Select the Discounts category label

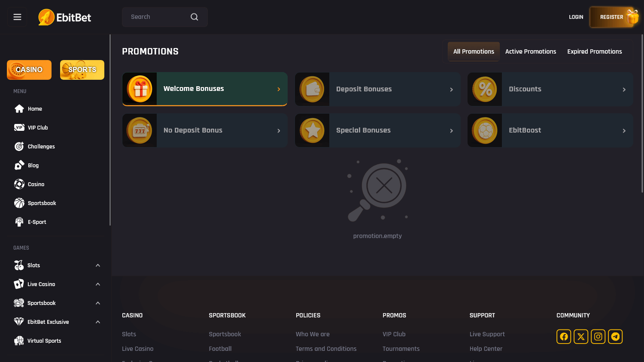pyautogui.click(x=525, y=89)
